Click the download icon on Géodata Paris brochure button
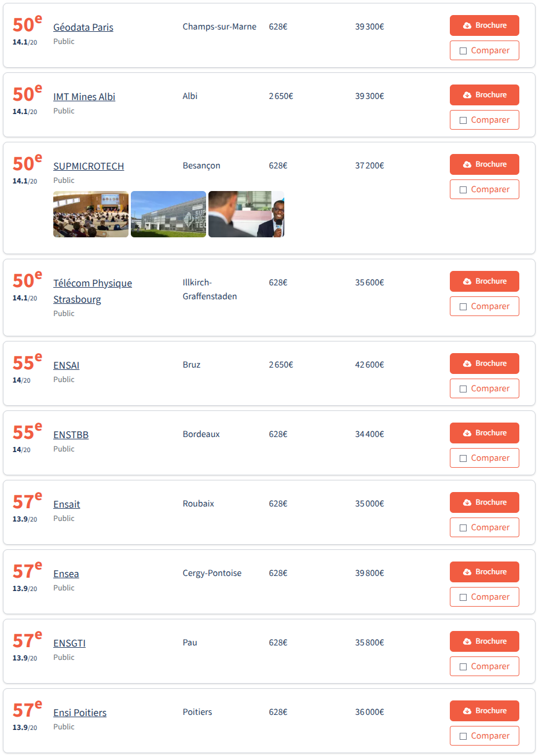This screenshot has width=539, height=756. click(x=467, y=25)
